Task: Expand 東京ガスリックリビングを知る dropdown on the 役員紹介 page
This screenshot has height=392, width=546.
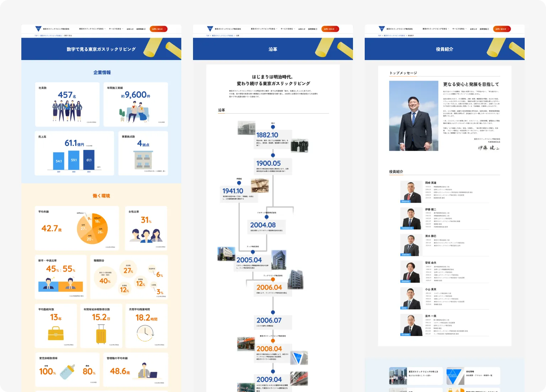Action: click(x=435, y=29)
